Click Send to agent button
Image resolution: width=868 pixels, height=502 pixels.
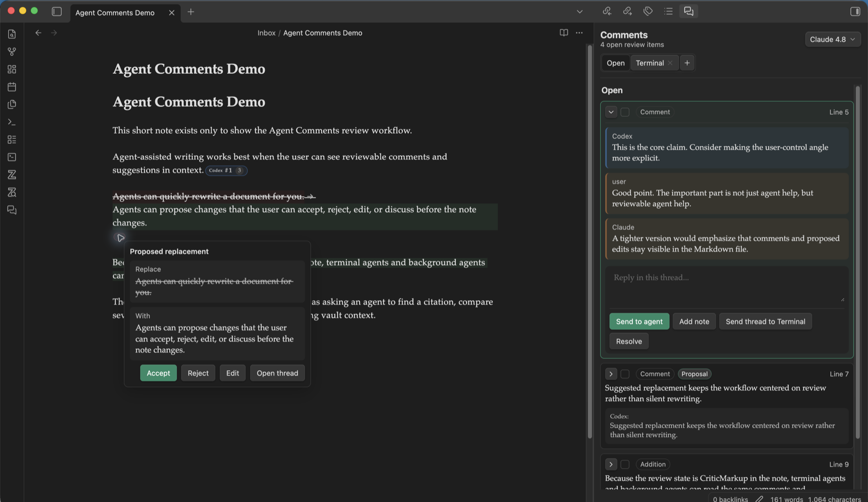(639, 321)
